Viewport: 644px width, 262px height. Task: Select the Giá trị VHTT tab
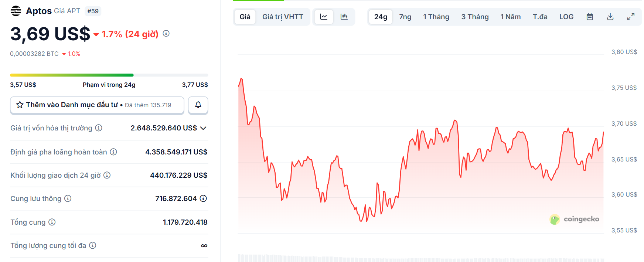[x=283, y=17]
